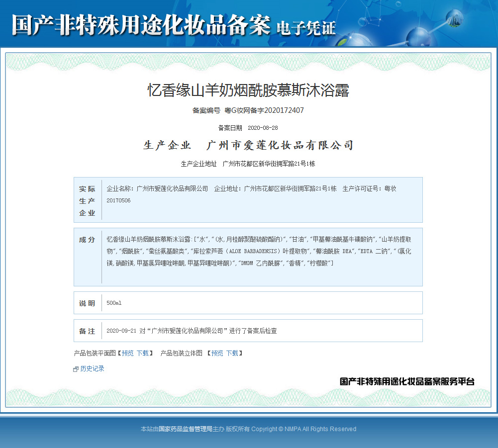Click the 说明 row label
Viewport: 498px width, 448px height.
tap(87, 303)
